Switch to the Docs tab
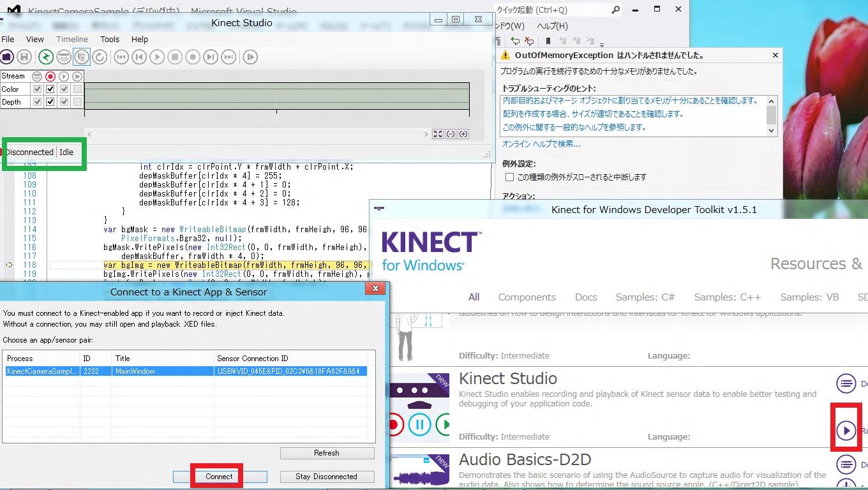 [x=586, y=297]
